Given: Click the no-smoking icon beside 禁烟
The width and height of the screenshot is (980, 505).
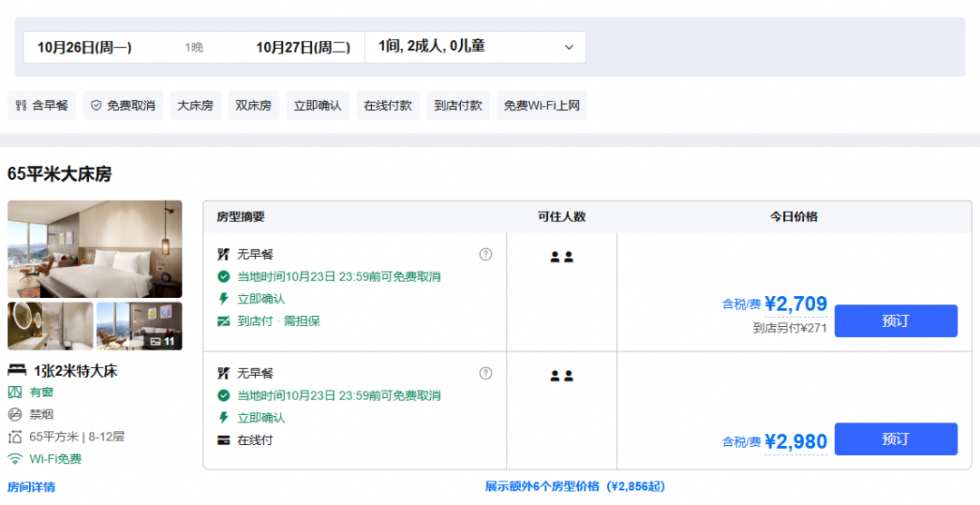Looking at the screenshot, I should (x=15, y=414).
